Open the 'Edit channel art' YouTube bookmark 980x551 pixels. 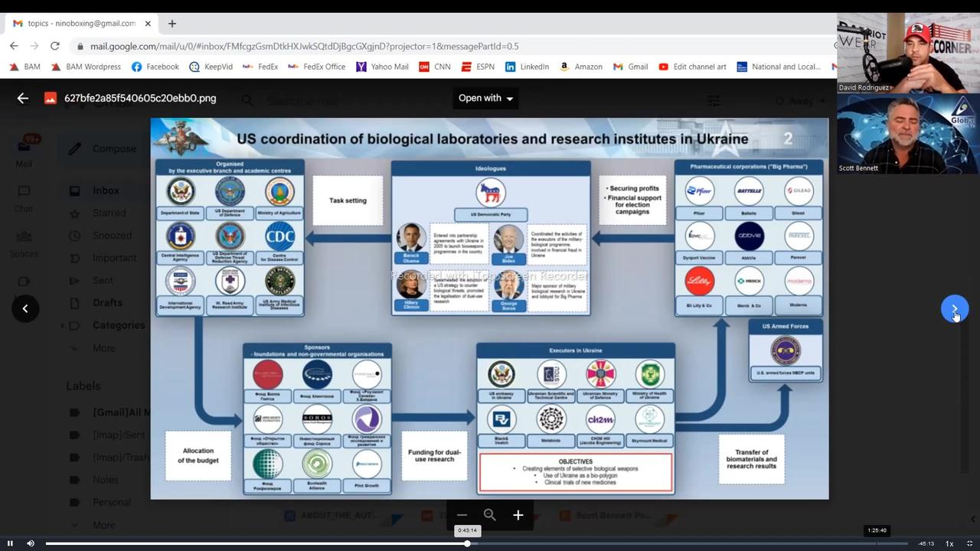(692, 67)
